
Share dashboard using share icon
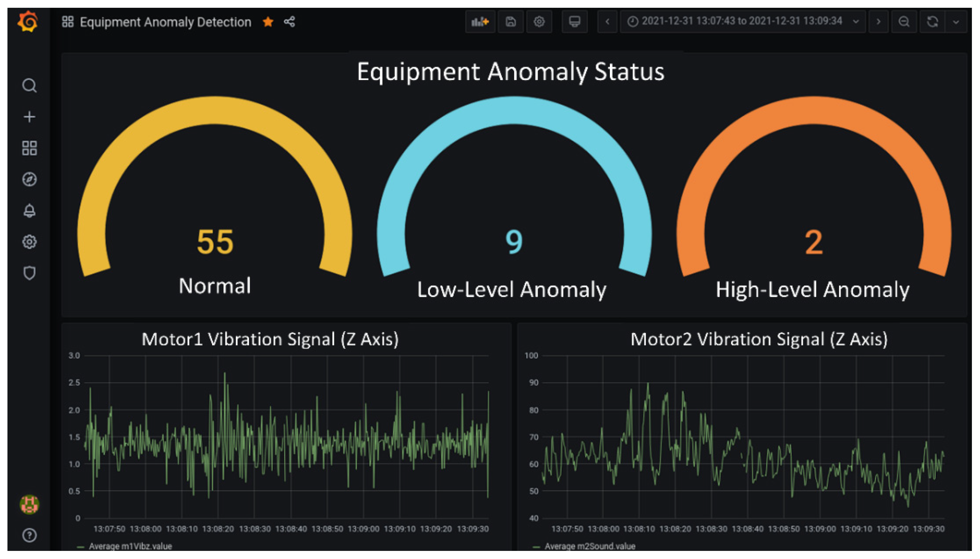click(289, 22)
